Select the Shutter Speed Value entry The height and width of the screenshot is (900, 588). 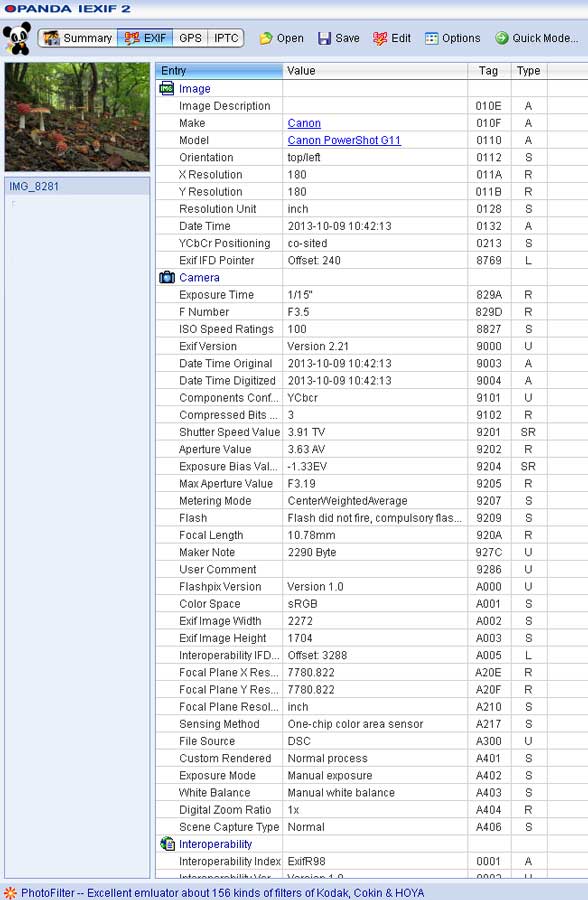click(229, 432)
